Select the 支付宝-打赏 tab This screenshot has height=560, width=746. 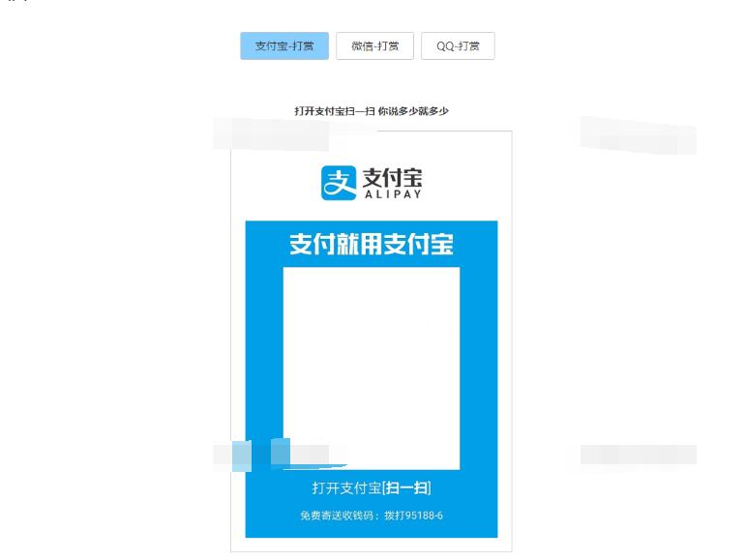(284, 46)
